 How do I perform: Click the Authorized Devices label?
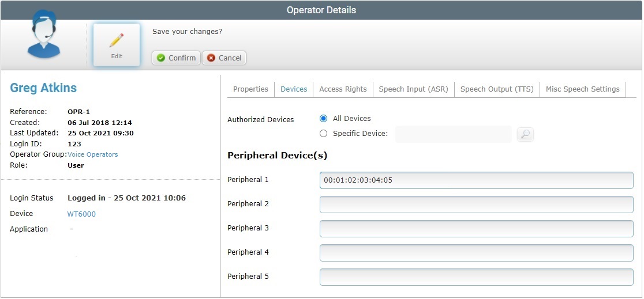(261, 120)
